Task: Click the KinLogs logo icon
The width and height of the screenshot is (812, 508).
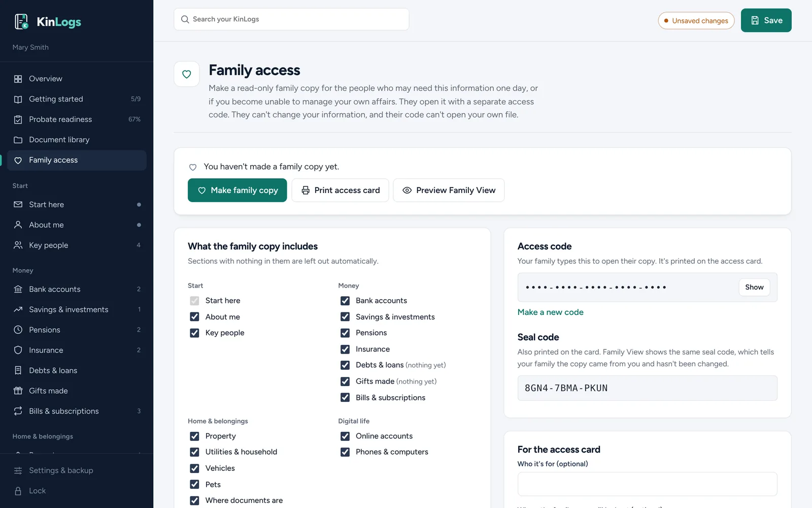Action: 21,21
